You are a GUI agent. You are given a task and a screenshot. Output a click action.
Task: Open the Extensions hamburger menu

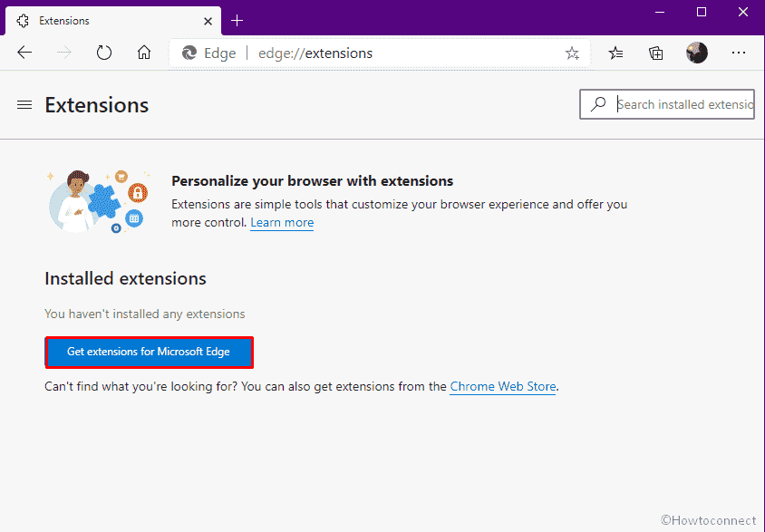[24, 105]
